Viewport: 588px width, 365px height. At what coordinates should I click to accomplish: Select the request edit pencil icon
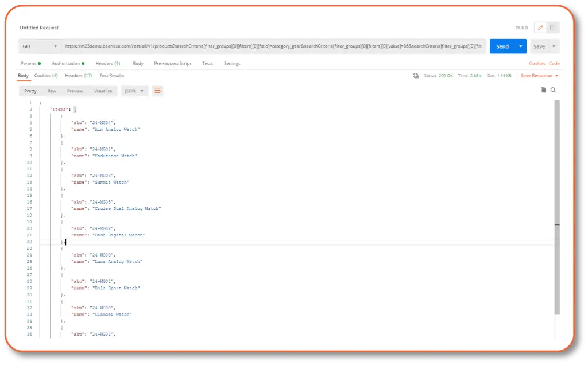pyautogui.click(x=540, y=27)
